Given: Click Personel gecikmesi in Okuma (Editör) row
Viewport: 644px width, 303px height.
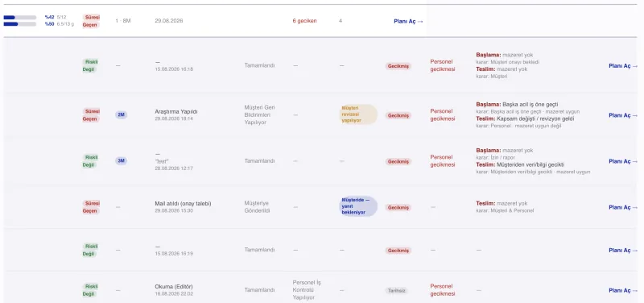Looking at the screenshot, I should [443, 290].
